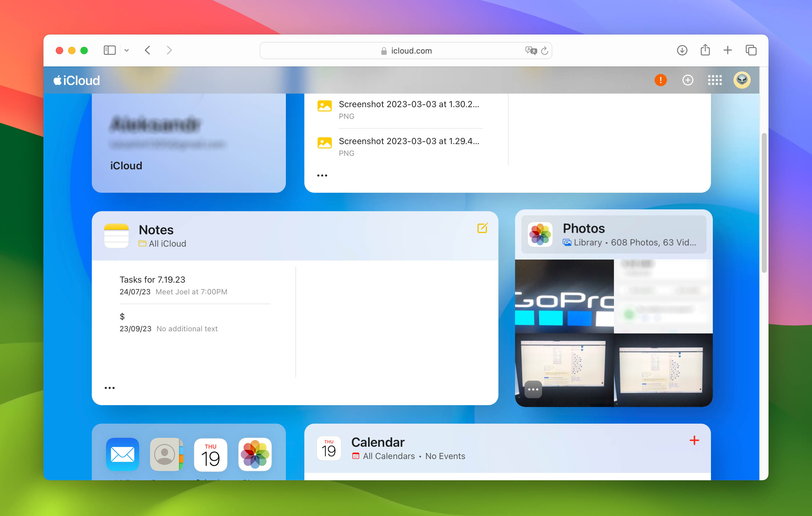Open the iCloud profile tile

[x=189, y=143]
